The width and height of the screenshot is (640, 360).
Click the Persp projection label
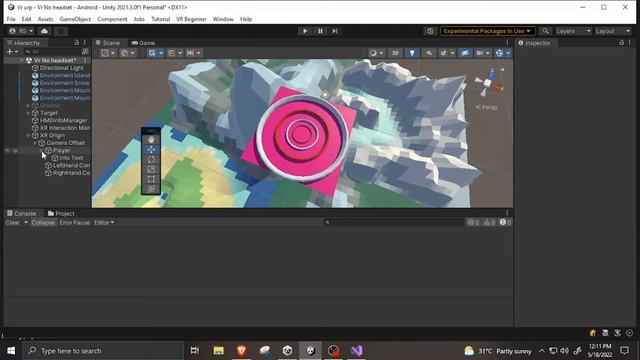[x=487, y=107]
